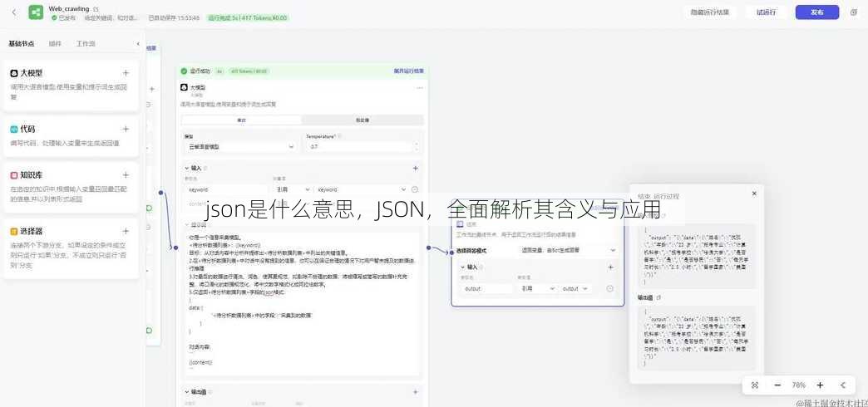Click the 代码 card icon in sidebar
Screen dimensions: 868x407
pos(14,129)
